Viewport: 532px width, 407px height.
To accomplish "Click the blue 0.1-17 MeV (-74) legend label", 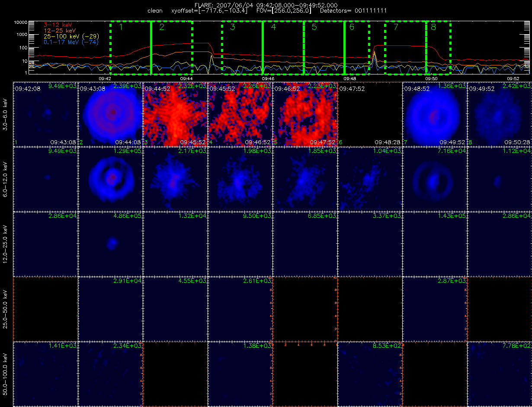I will (x=72, y=42).
